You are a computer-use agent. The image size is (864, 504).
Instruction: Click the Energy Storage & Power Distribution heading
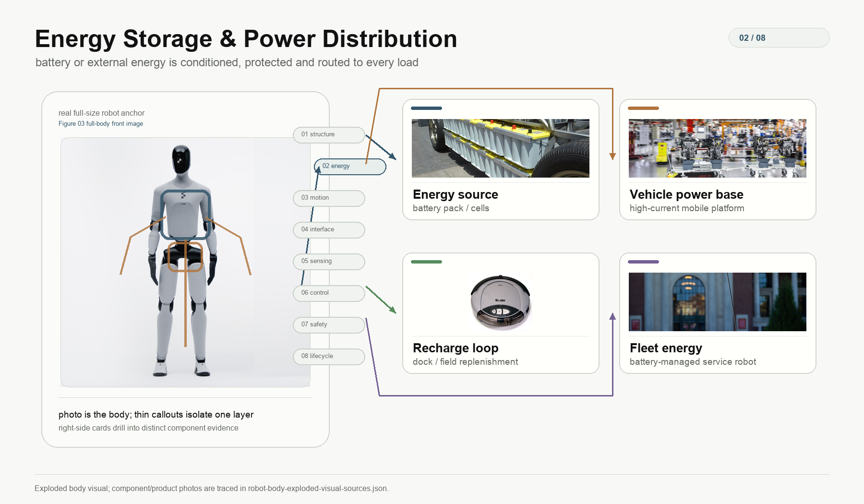(246, 39)
